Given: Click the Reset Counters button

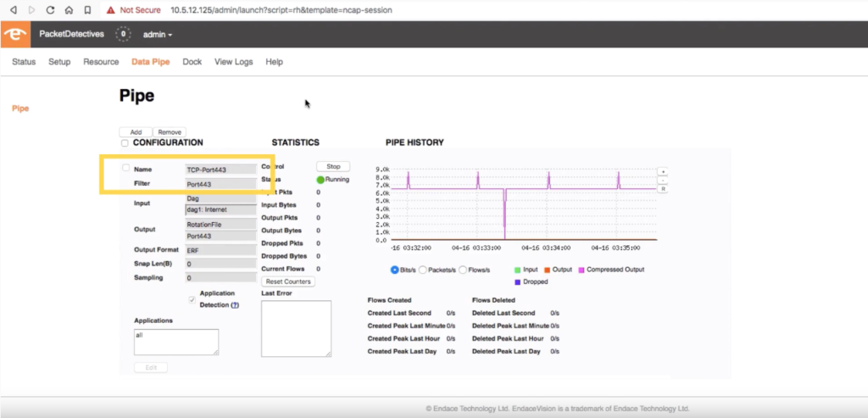Looking at the screenshot, I should point(288,281).
